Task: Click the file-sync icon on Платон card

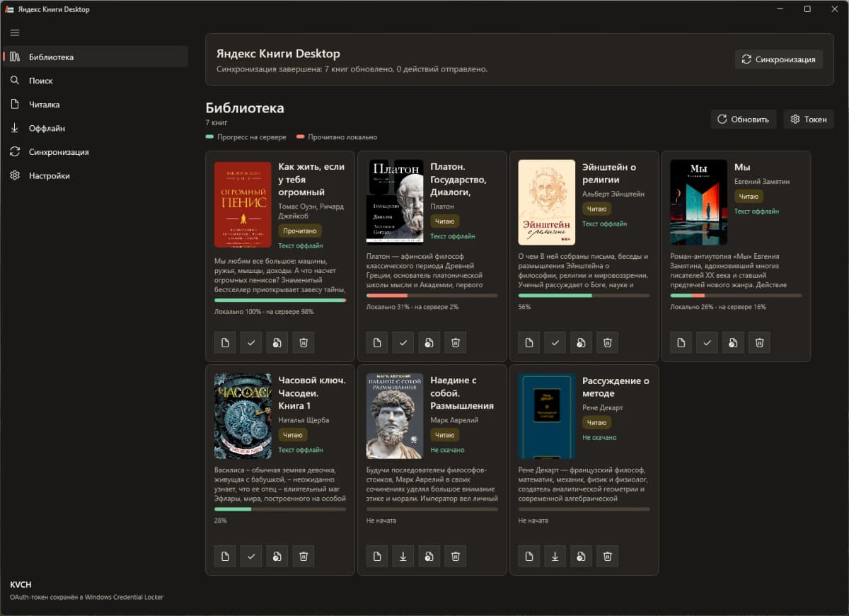Action: [429, 343]
